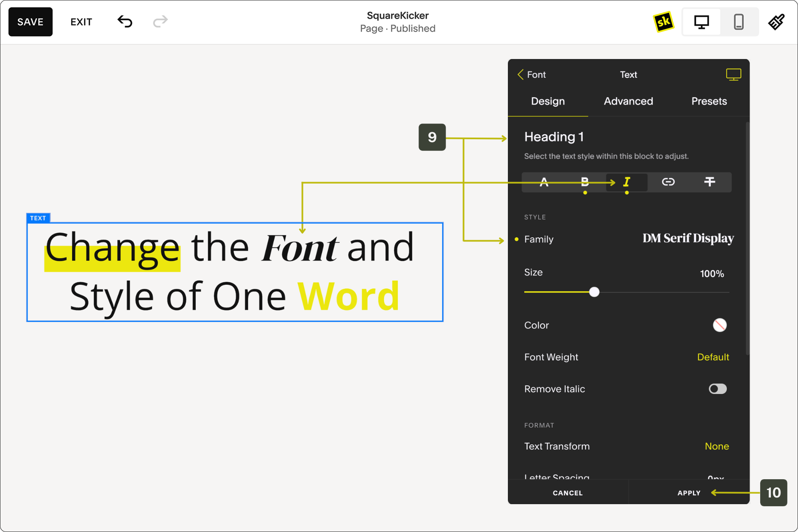Open Family font picker DM Serif Display

click(688, 239)
